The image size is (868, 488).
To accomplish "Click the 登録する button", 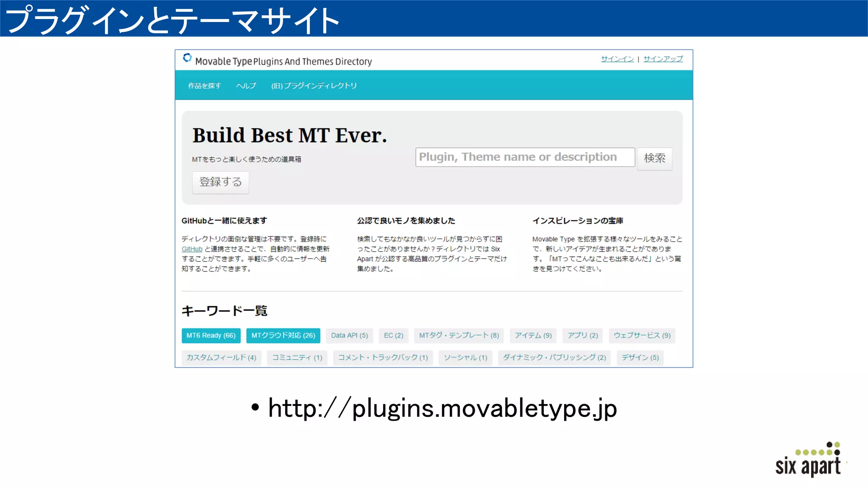I will [220, 182].
